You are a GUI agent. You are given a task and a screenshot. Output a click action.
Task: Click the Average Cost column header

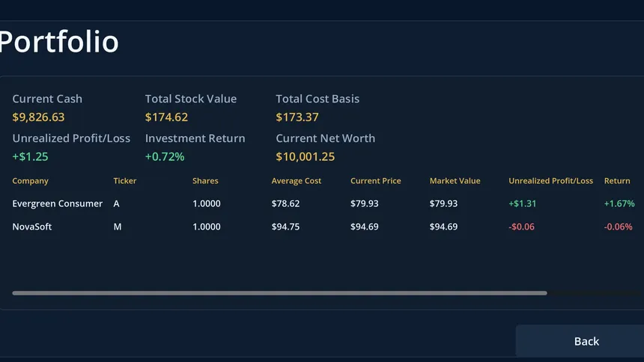point(296,181)
